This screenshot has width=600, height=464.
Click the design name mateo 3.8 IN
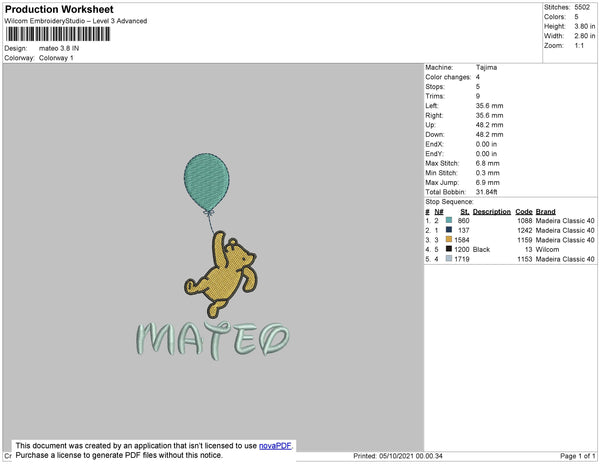click(x=59, y=49)
